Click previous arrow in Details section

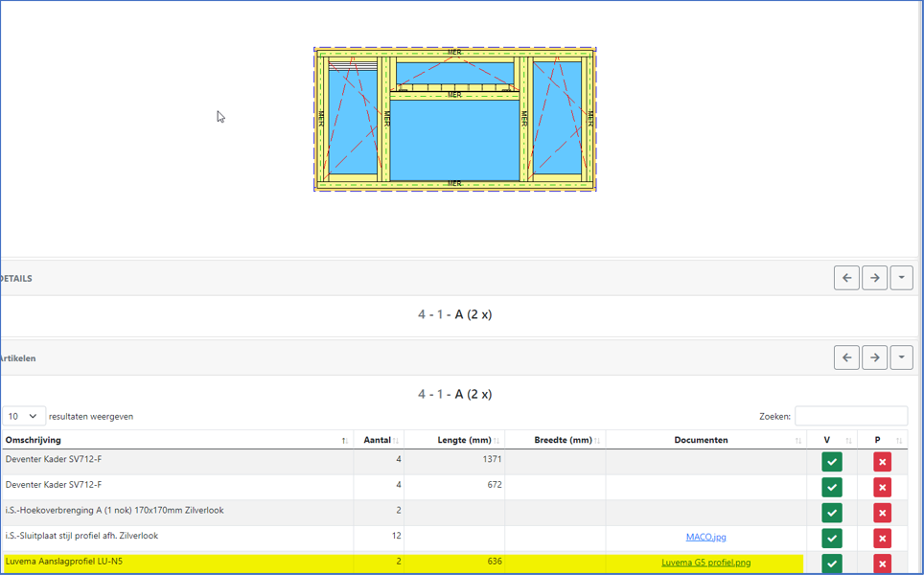coord(846,278)
